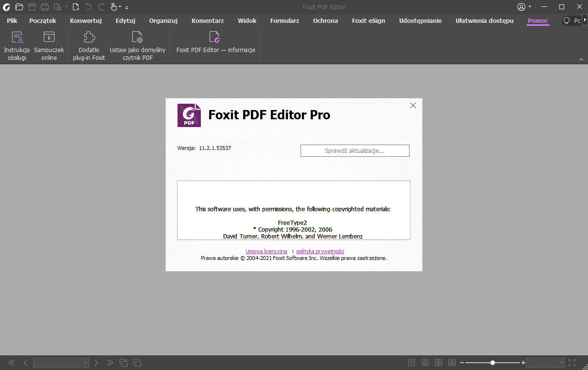The height and width of the screenshot is (370, 588).
Task: Click the user account icon
Action: 521,7
